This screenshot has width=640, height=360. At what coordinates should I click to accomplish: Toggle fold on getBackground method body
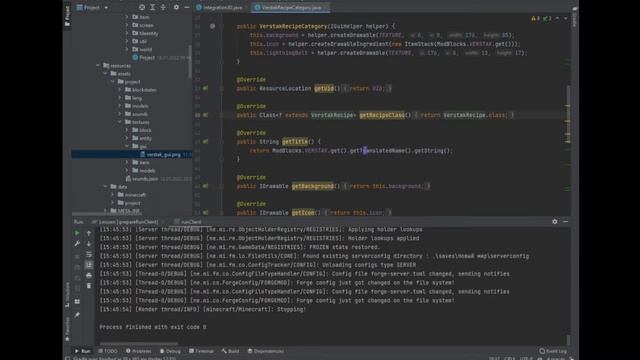point(222,186)
